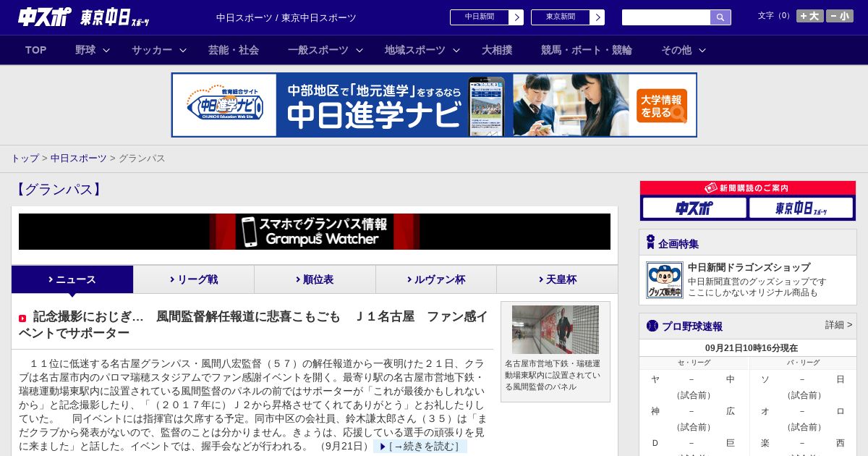Open the 野球 navigation menu
This screenshot has width=868, height=456.
pos(85,50)
